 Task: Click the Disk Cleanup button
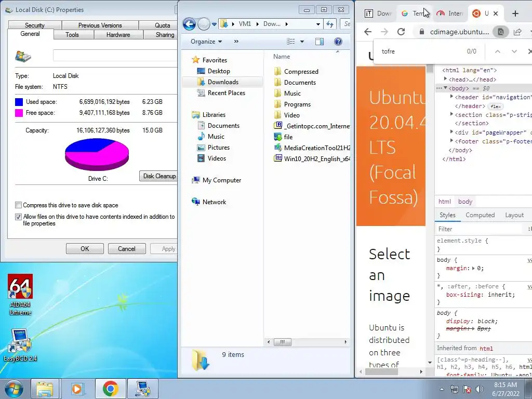[x=158, y=176]
